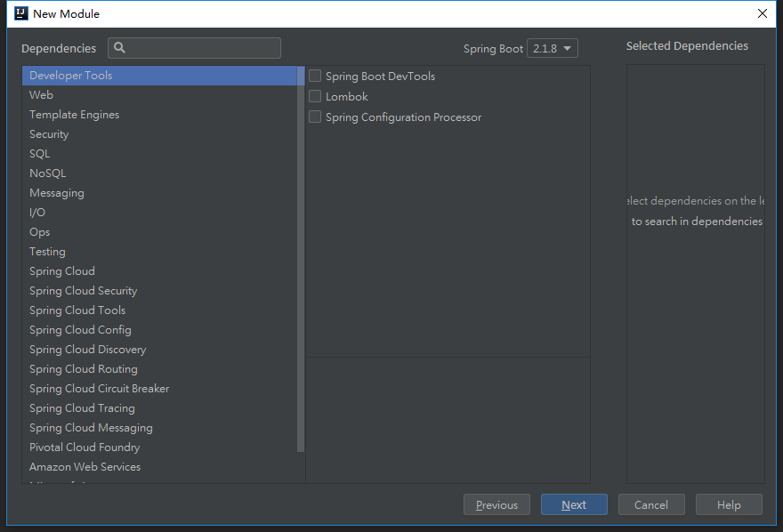The height and width of the screenshot is (532, 783).
Task: Select Spring Cloud Messaging category
Action: 160,428
